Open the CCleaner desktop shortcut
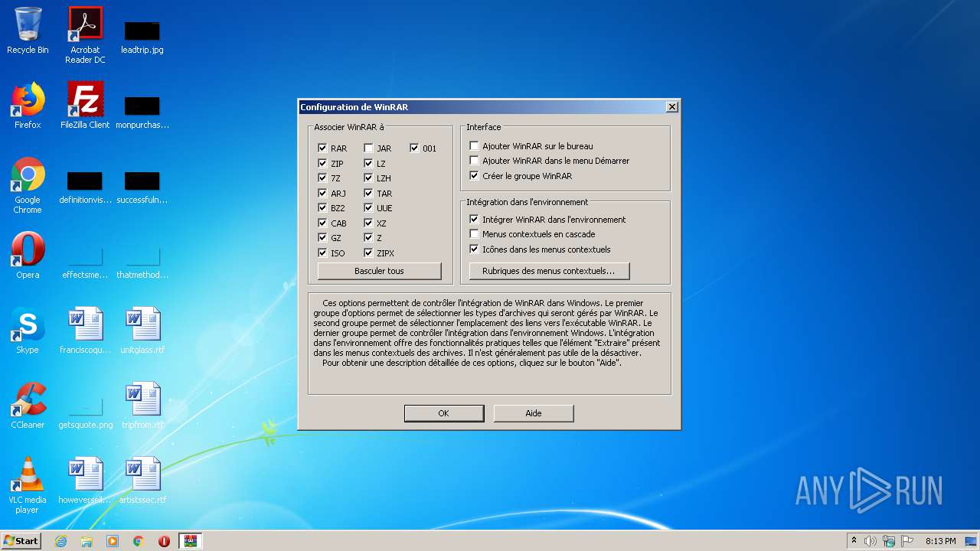980x551 pixels. [x=28, y=406]
